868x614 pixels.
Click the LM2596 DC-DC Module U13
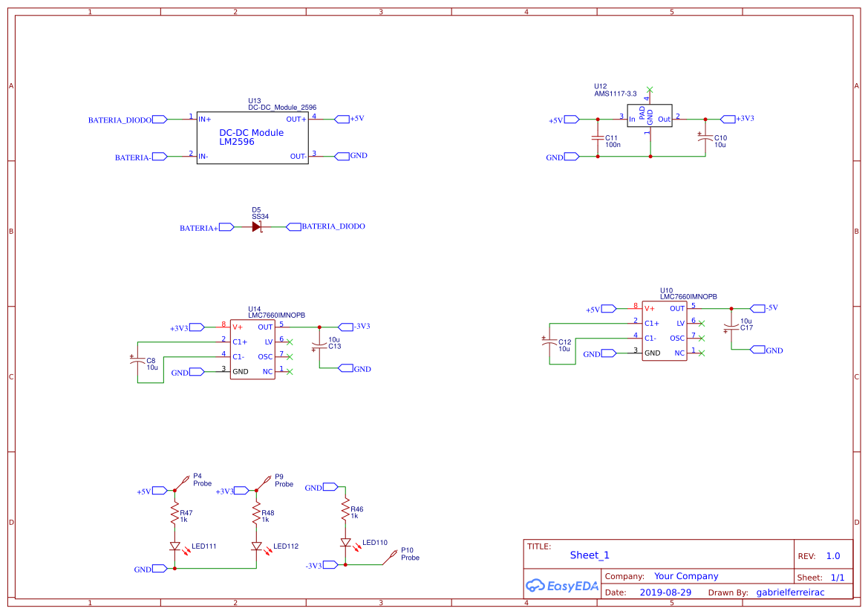pyautogui.click(x=252, y=137)
